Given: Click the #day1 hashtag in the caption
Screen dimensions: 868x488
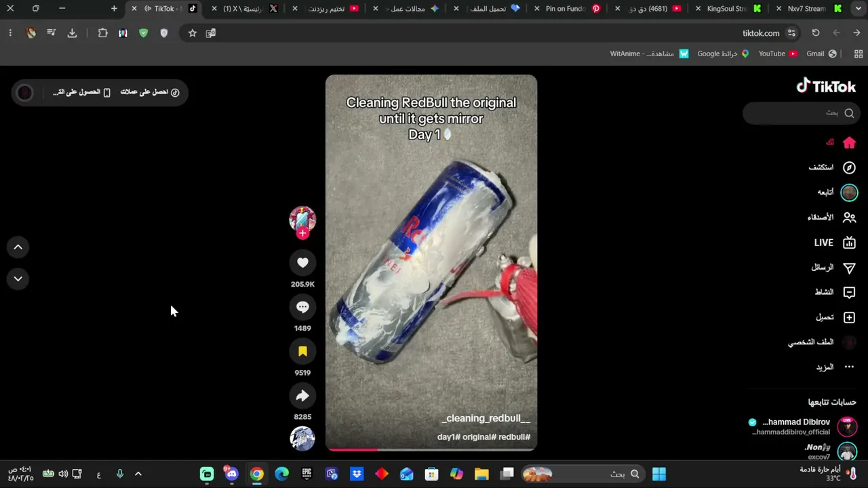Looking at the screenshot, I should click(x=449, y=437).
